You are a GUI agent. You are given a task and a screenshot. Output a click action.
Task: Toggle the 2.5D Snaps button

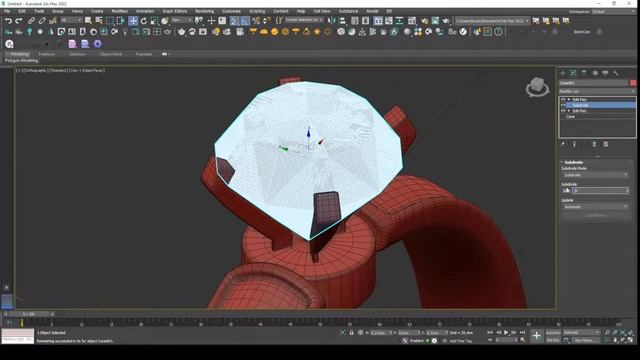coord(234,20)
